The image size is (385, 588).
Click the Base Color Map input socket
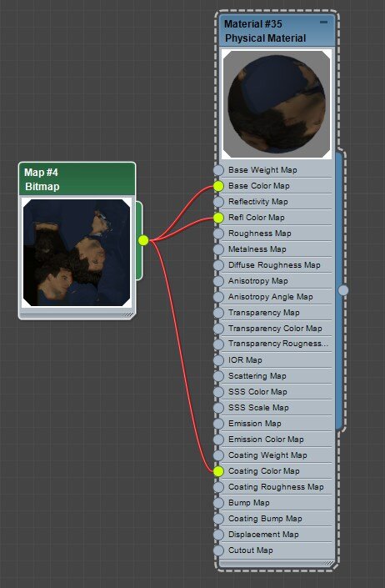click(218, 186)
